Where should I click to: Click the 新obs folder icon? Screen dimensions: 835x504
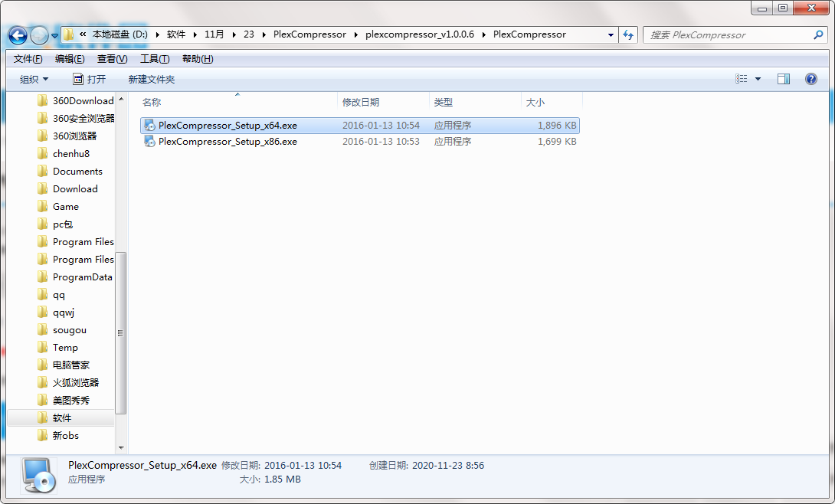click(x=43, y=435)
